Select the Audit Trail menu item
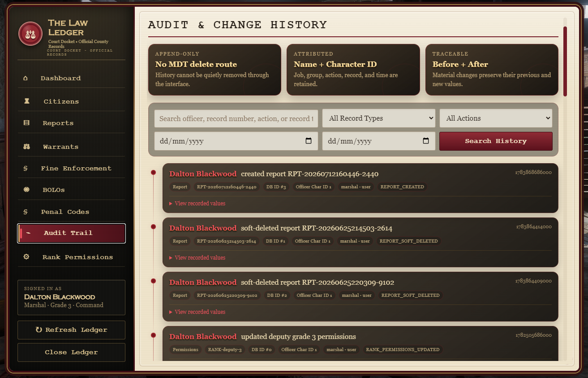The width and height of the screenshot is (588, 378). click(71, 233)
